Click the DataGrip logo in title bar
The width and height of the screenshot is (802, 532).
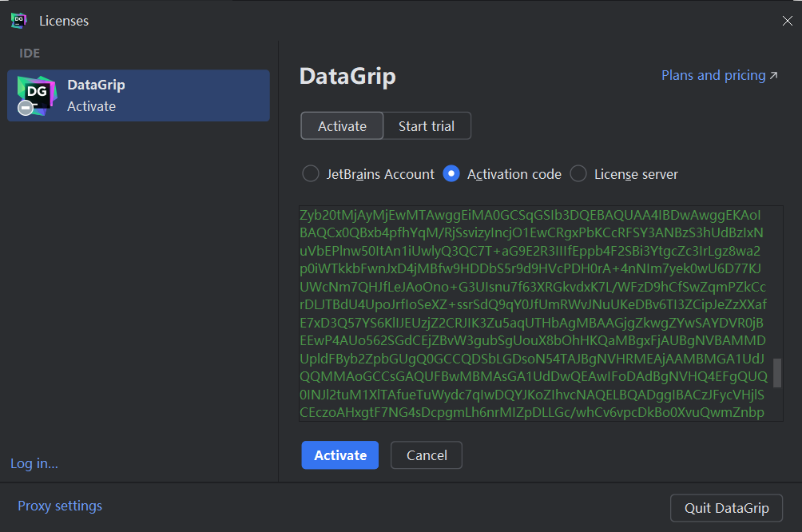coord(19,21)
